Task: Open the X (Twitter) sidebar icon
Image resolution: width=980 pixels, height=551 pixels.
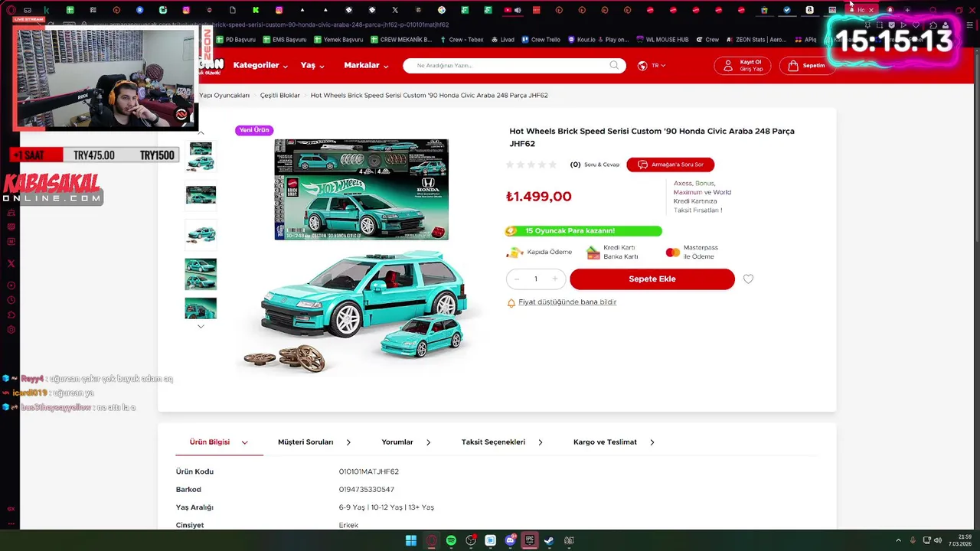Action: coord(11,263)
